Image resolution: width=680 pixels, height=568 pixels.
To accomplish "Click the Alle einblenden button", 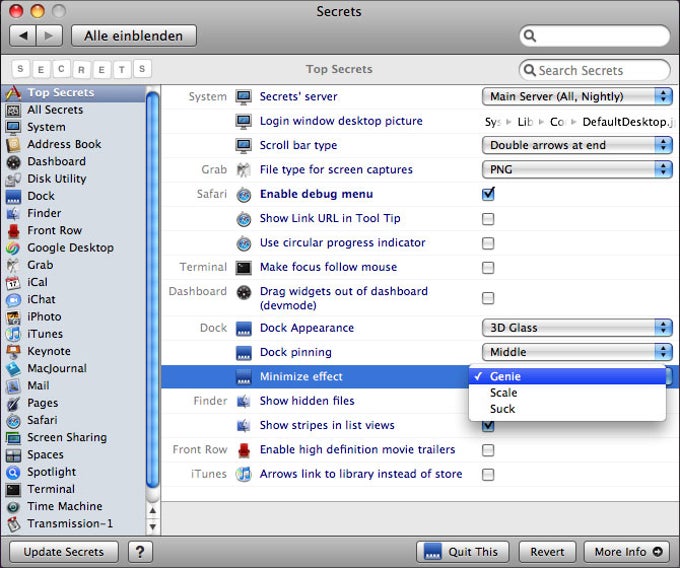I will pyautogui.click(x=134, y=36).
